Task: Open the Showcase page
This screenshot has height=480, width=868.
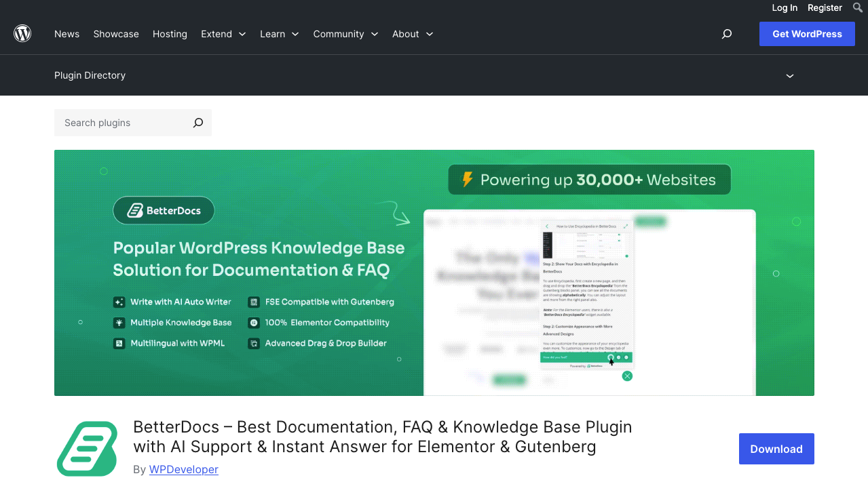Action: (116, 34)
